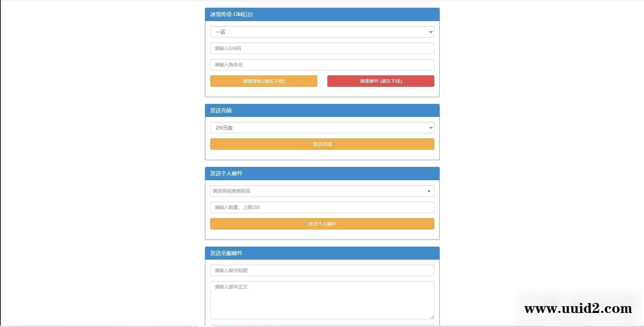The height and width of the screenshot is (327, 644).
Task: Click the 请输入邮件标题 mail title field
Action: [322, 270]
